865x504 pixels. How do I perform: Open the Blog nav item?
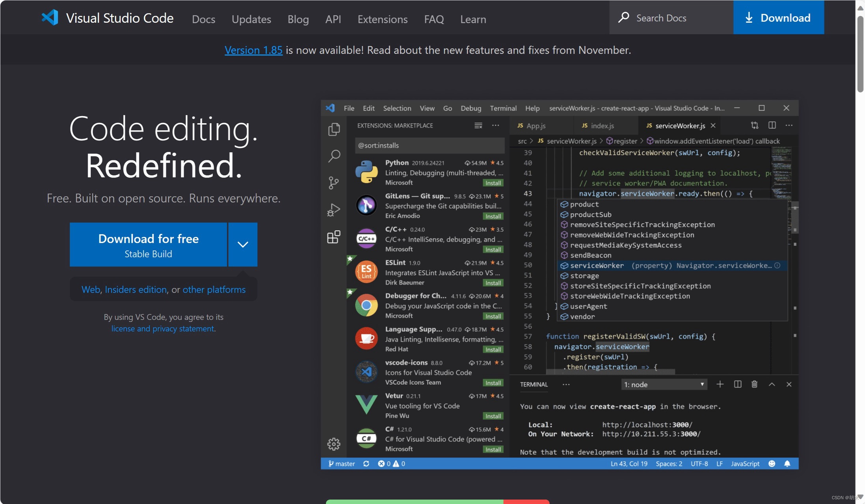(x=298, y=19)
